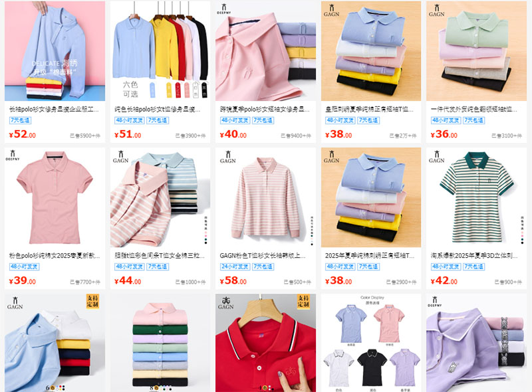Viewport: 532px width, 392px height.
Task: Open the 六色可选 hanging long-sleeve polos thumbnail
Action: click(160, 51)
